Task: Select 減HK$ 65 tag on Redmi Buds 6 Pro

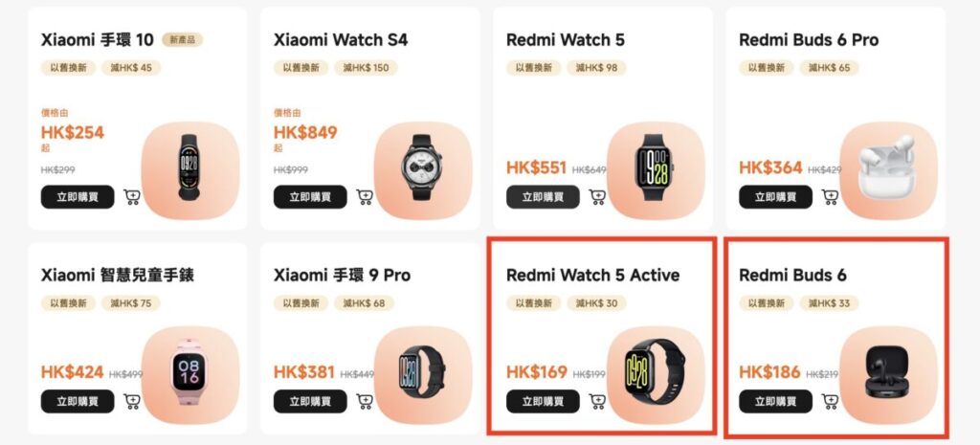Action: pyautogui.click(x=829, y=68)
